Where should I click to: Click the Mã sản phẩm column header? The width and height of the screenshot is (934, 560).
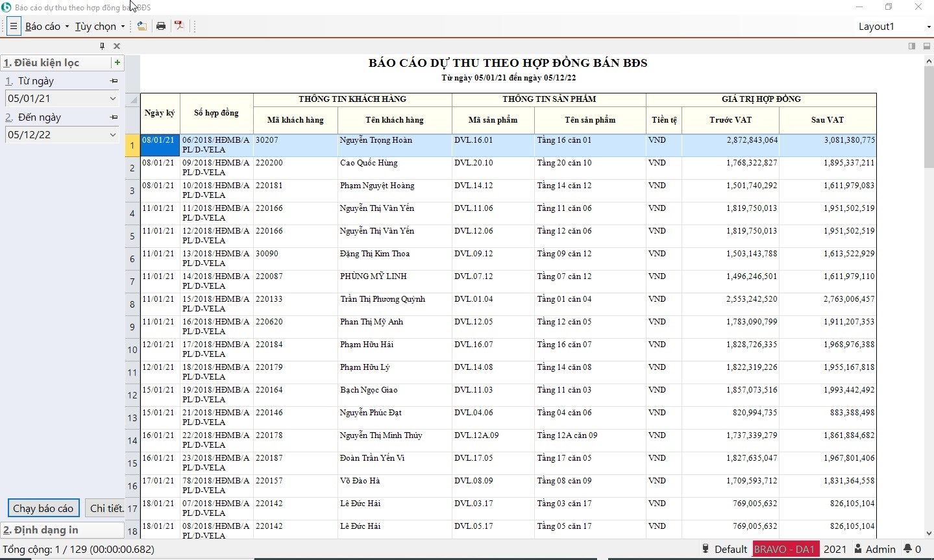pos(493,120)
